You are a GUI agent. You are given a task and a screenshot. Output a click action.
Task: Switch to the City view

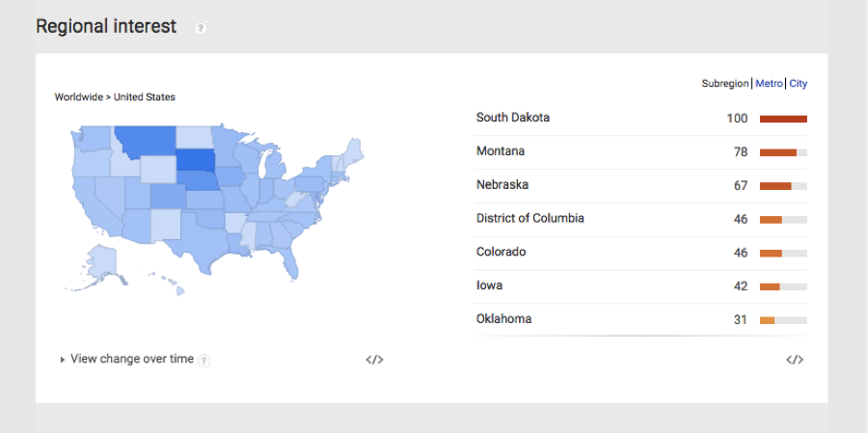tap(799, 84)
